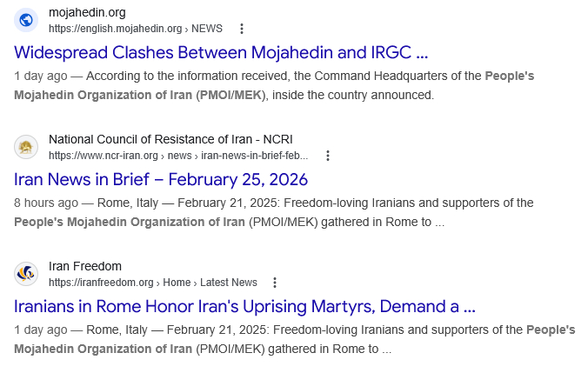Open more options for Iran Freedom result
Screen dimensions: 588x373
275,283
